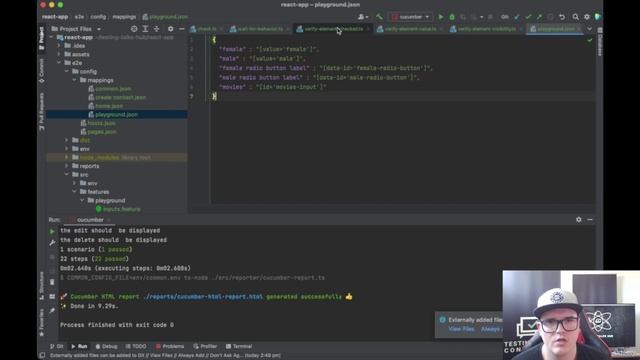Clear output with trash icon in Run panel

pyautogui.click(x=52, y=282)
